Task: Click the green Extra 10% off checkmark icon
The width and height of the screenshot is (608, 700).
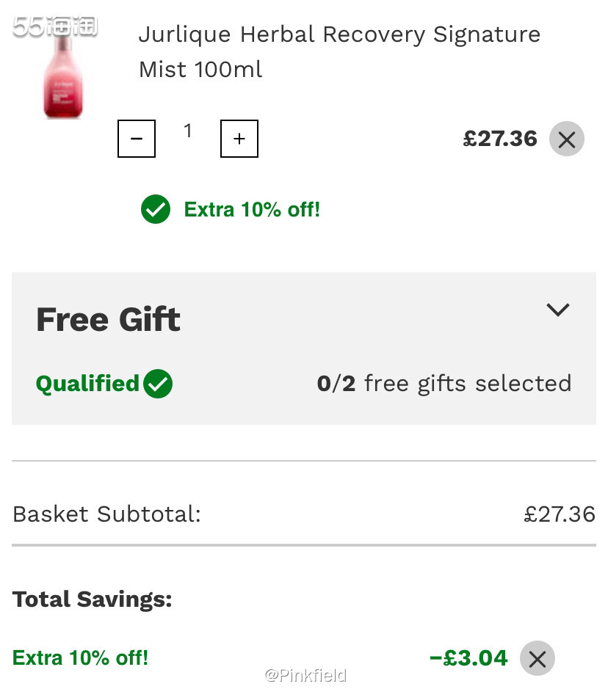Action: coord(156,209)
